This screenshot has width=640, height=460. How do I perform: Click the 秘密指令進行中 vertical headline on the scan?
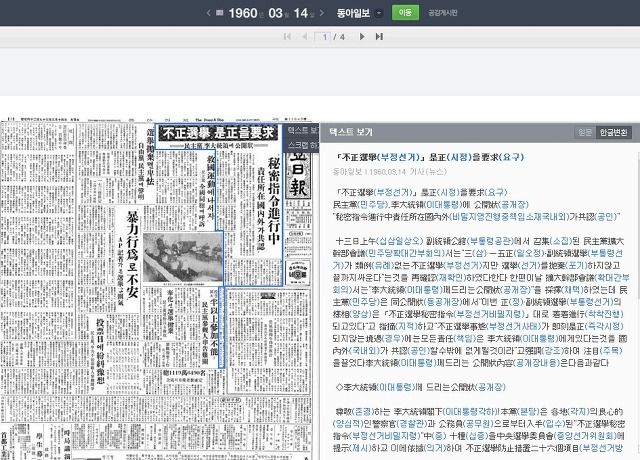273,200
